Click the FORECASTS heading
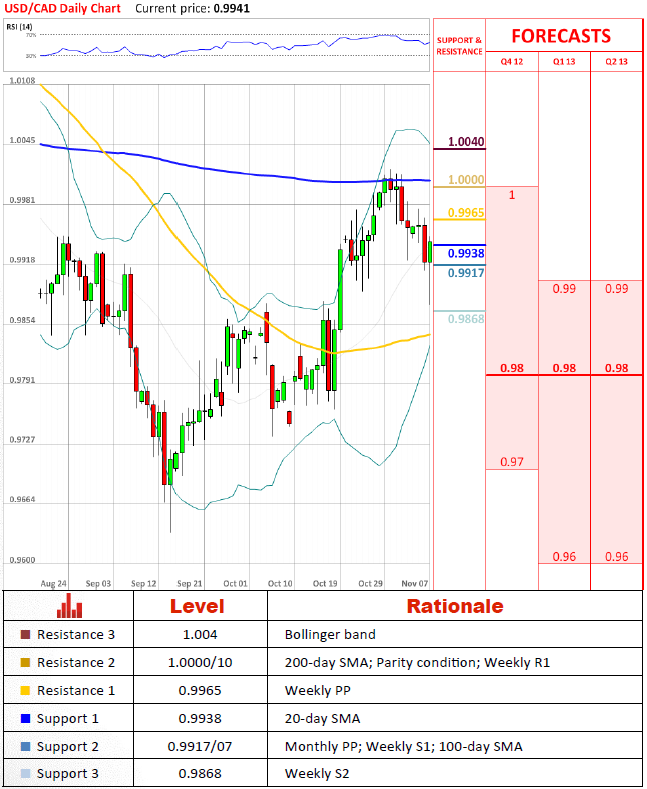The width and height of the screenshot is (647, 789). pos(561,36)
